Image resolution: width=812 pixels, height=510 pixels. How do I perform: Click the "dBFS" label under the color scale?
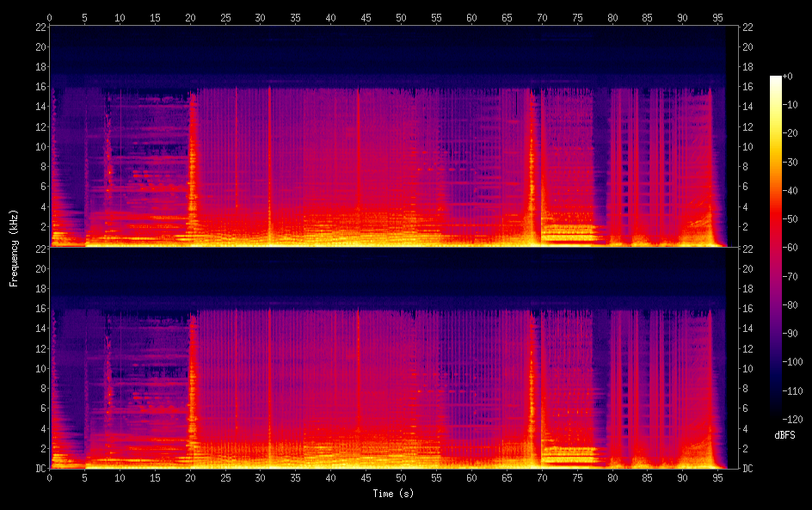[784, 436]
